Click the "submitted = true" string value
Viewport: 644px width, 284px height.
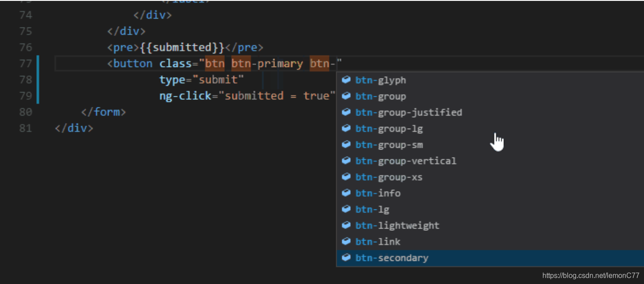[x=277, y=96]
